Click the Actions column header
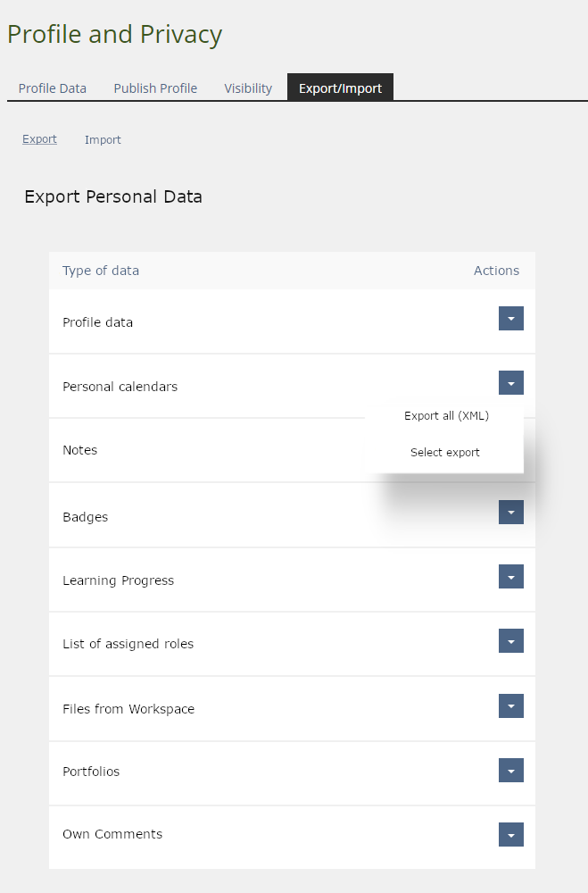 [496, 271]
